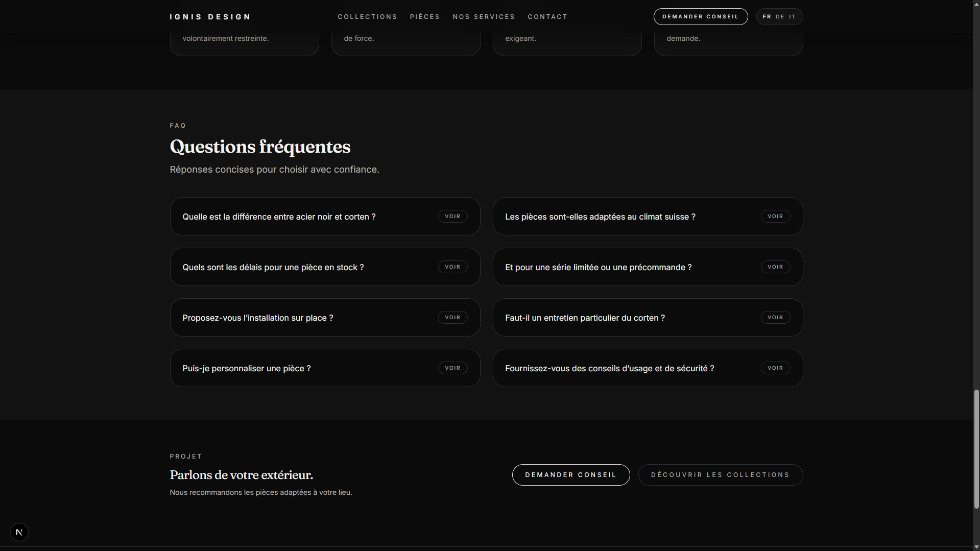Show answer about série limitée or précommande
This screenshot has width=980, height=551.
tap(775, 267)
